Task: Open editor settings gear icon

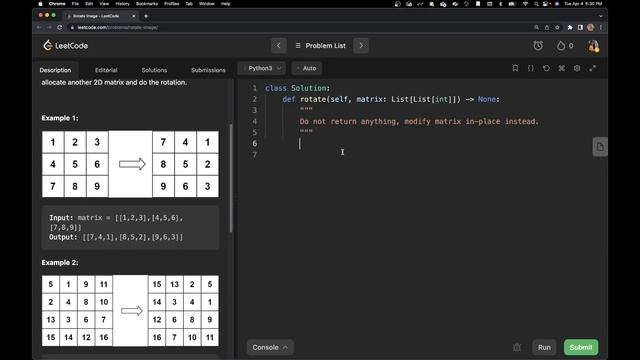Action: pos(577,68)
